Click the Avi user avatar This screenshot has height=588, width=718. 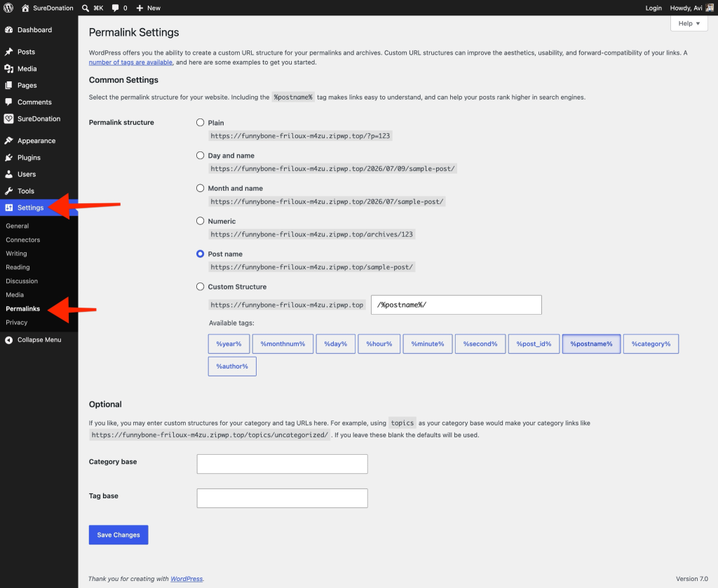[710, 8]
